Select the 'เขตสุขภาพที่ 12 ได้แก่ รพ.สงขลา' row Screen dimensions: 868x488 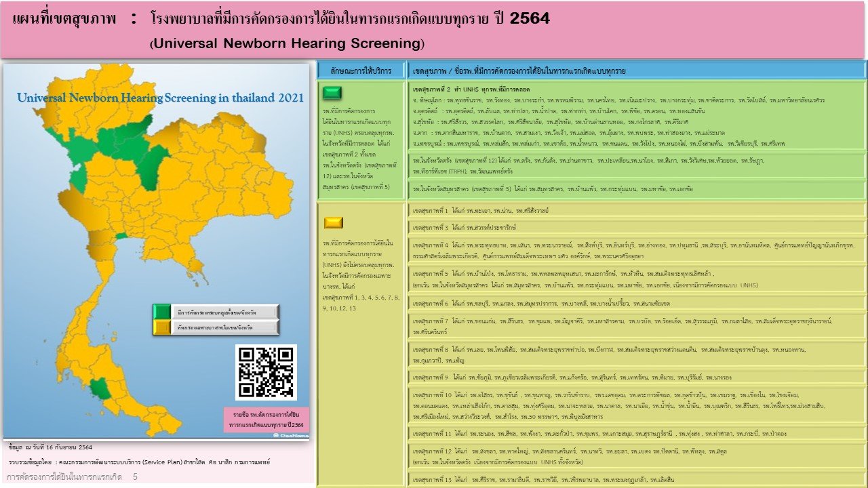636,455
